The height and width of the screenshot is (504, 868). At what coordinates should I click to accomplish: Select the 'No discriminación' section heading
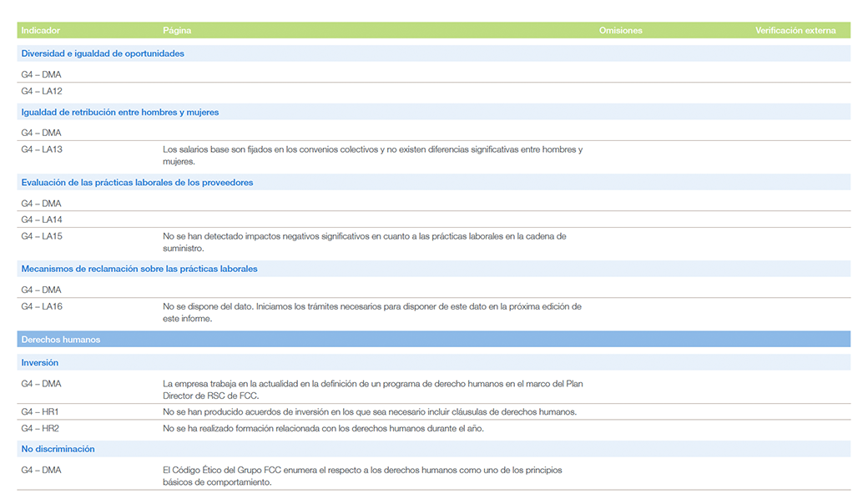(58, 449)
